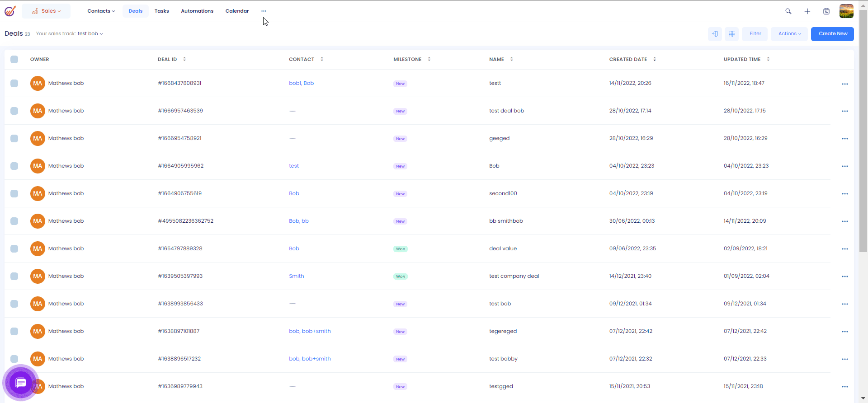Switch to grid list view icon
The image size is (868, 403).
click(732, 34)
